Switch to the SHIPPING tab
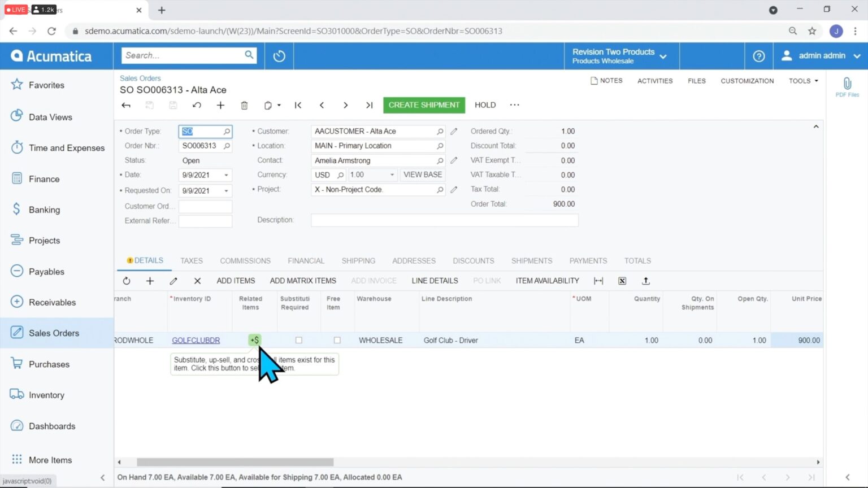 point(358,261)
